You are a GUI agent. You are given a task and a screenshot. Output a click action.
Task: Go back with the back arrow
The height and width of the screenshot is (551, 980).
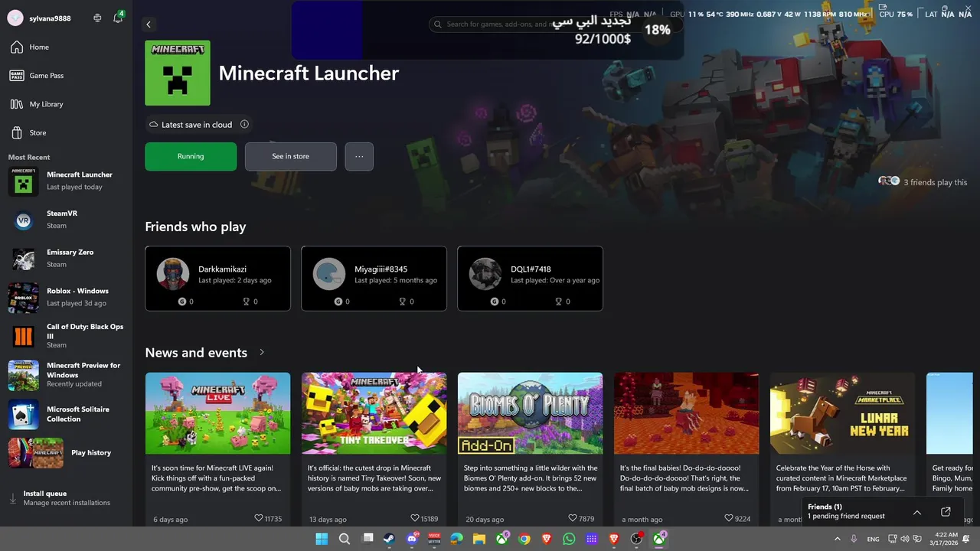click(149, 24)
